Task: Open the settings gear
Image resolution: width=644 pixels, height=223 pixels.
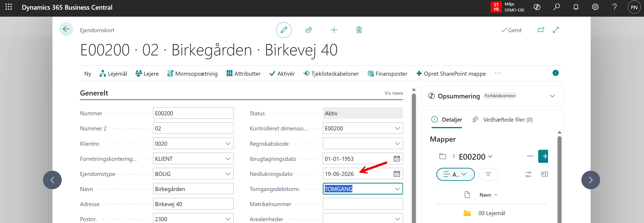Action: (x=595, y=7)
